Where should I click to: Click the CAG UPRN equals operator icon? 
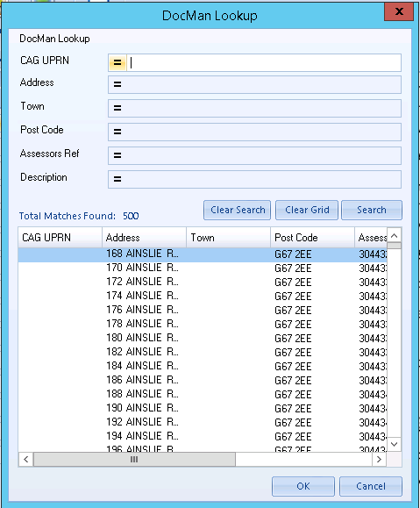point(117,62)
